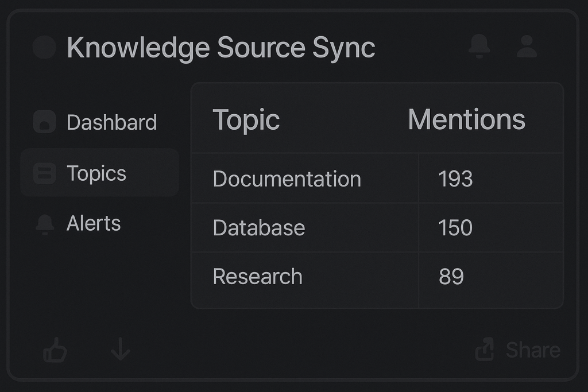Sort by the Topic column header

point(246,120)
